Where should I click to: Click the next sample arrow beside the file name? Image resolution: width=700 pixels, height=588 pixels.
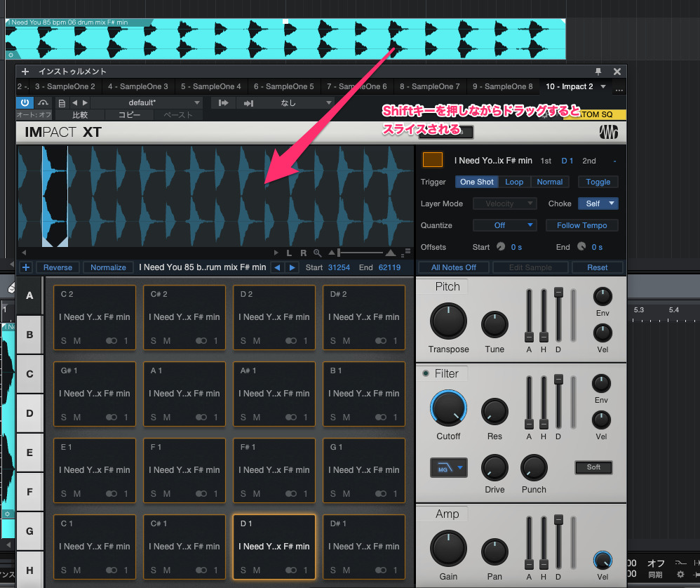(292, 267)
